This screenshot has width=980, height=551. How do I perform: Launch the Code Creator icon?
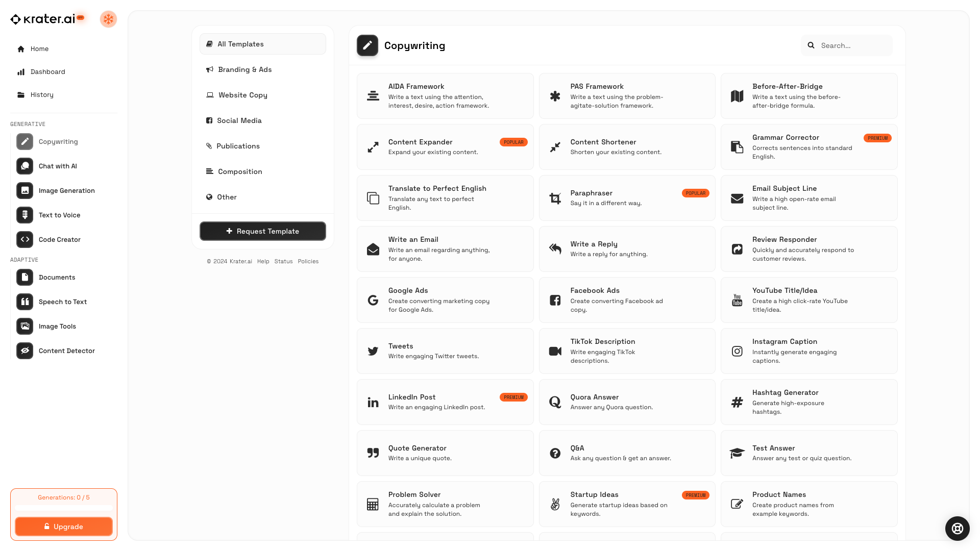pos(24,240)
